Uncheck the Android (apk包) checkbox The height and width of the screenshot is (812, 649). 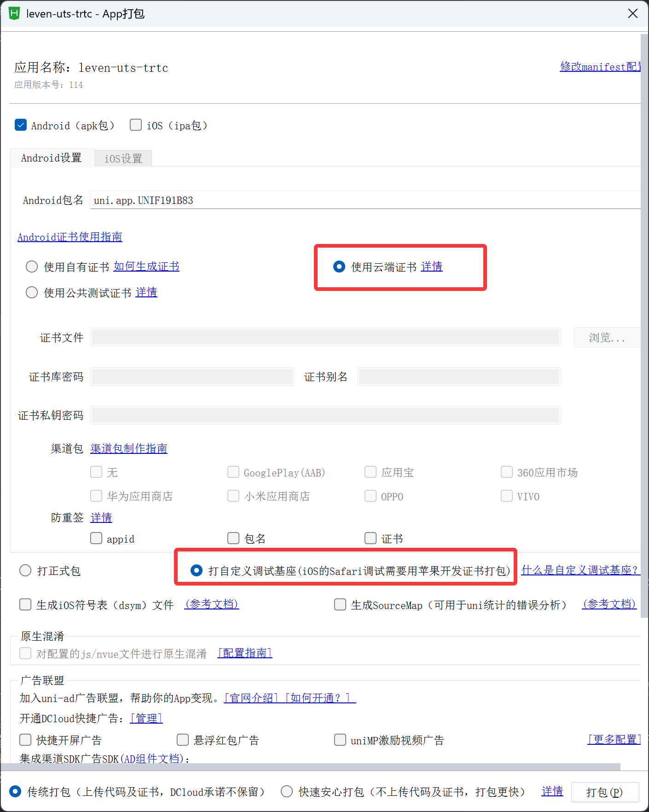click(x=21, y=125)
